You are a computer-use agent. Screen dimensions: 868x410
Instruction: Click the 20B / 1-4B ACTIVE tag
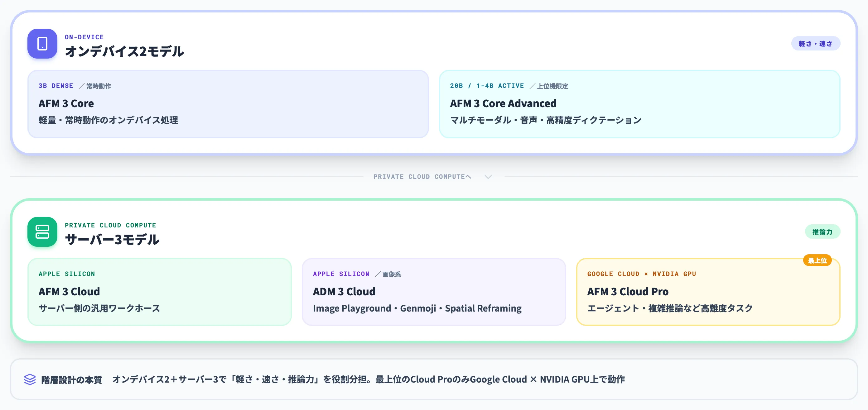click(487, 86)
